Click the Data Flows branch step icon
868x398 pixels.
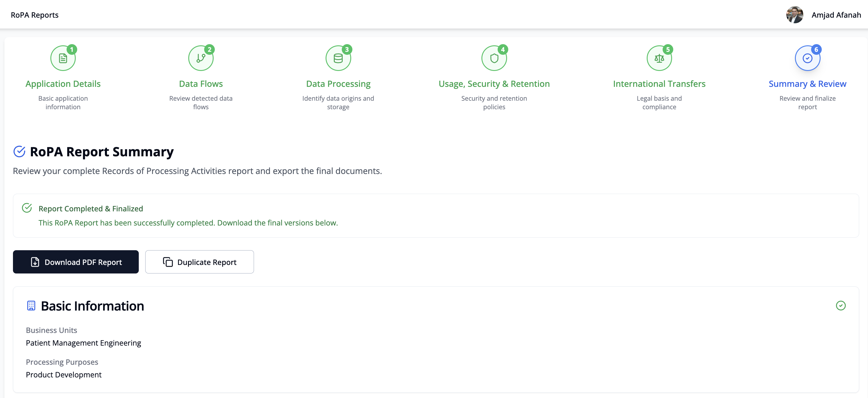tap(201, 58)
